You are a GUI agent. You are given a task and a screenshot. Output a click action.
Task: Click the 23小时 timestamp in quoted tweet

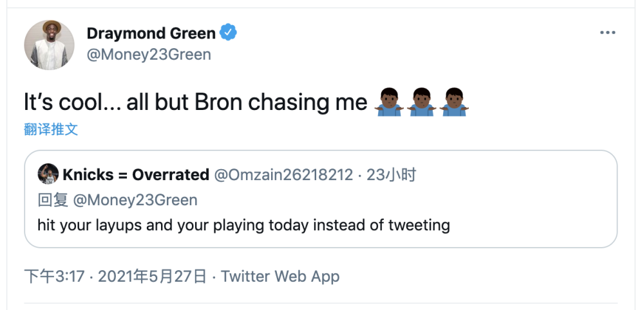click(391, 174)
